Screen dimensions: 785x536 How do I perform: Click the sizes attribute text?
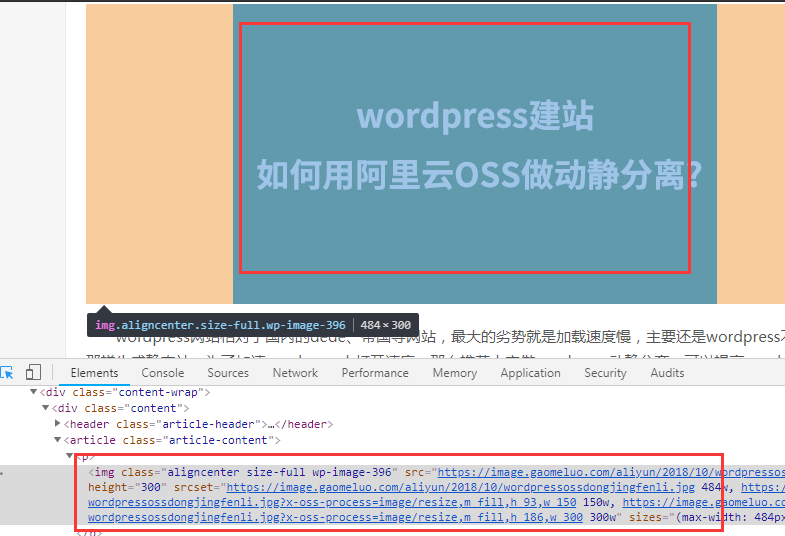707,517
